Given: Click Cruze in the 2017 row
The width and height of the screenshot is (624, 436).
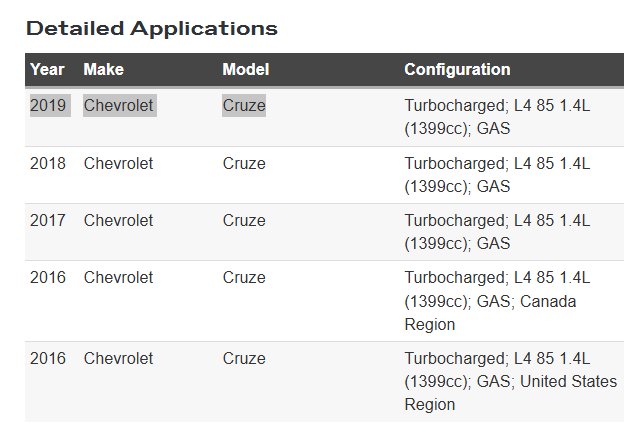Looking at the screenshot, I should pyautogui.click(x=244, y=220).
